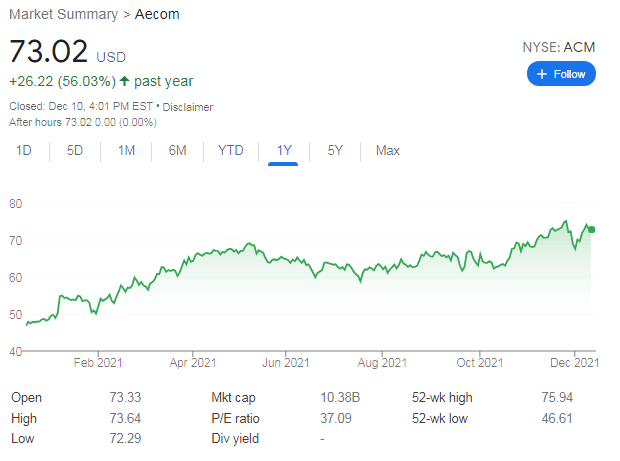Click the 73.02 stock price
Screen dimensions: 620x461
[x=48, y=51]
